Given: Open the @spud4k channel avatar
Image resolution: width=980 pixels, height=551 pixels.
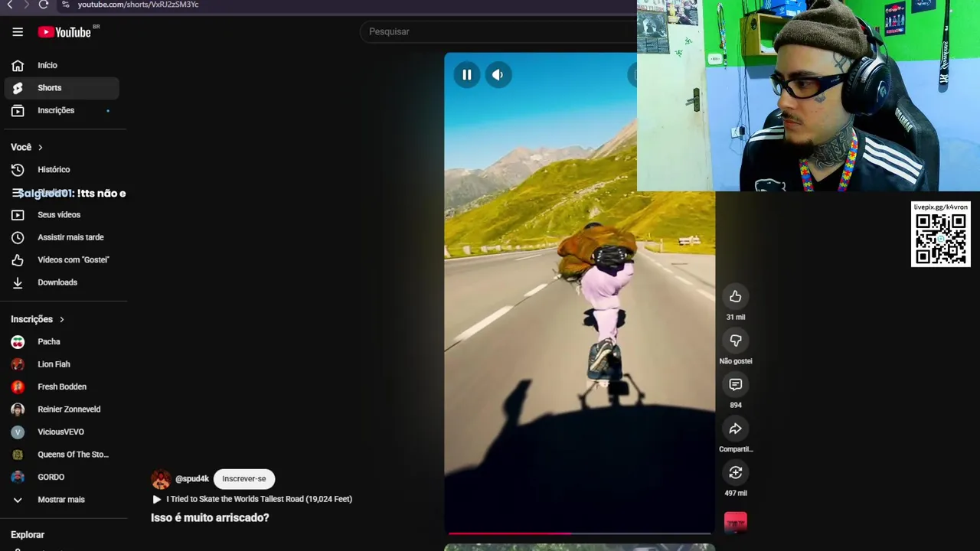Looking at the screenshot, I should 161,479.
